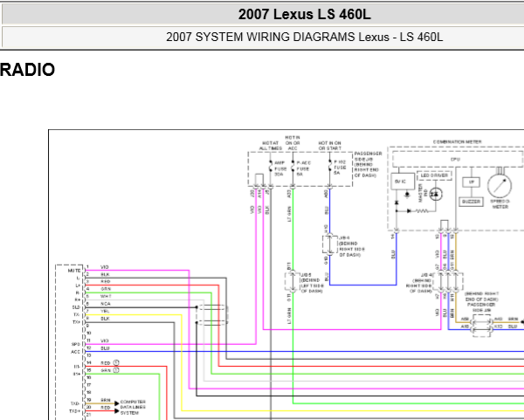Click the PASSENGER SIDE J/B label beside the fuses
The image size is (524, 420).
(368, 164)
